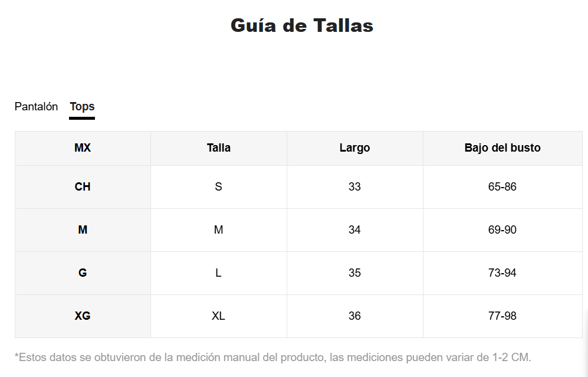Click the MX column header
The image size is (588, 377).
point(83,148)
